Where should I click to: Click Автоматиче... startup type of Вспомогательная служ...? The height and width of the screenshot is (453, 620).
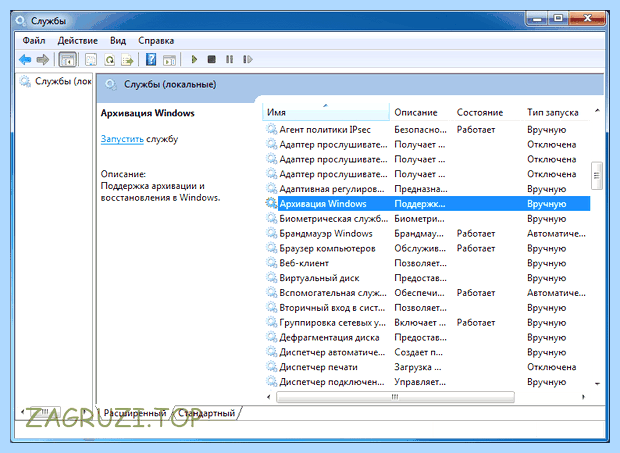point(556,293)
